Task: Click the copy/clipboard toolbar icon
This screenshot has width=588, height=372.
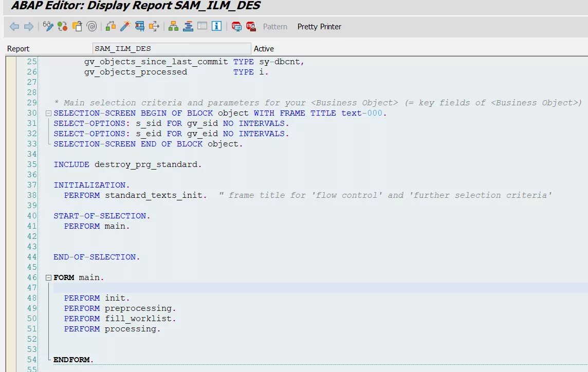Action: click(x=77, y=26)
